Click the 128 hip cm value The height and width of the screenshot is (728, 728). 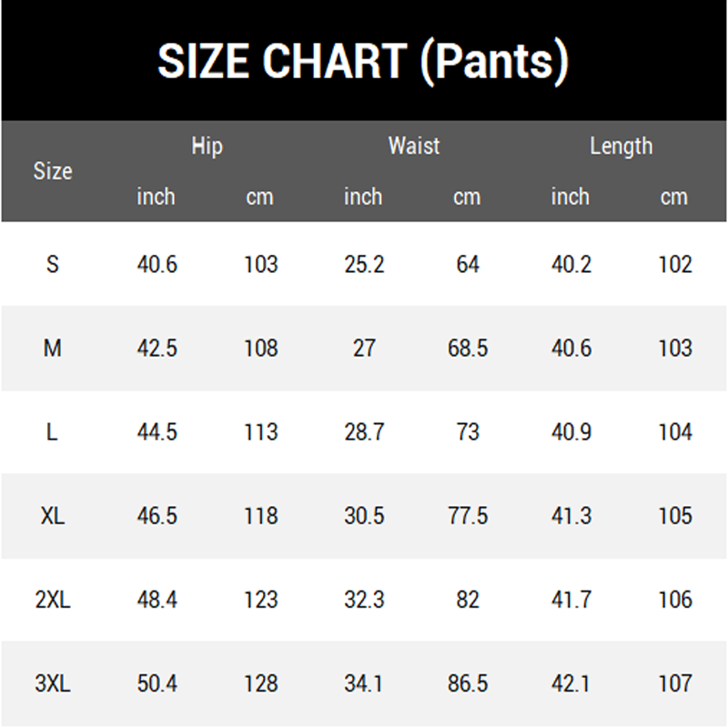click(x=261, y=683)
